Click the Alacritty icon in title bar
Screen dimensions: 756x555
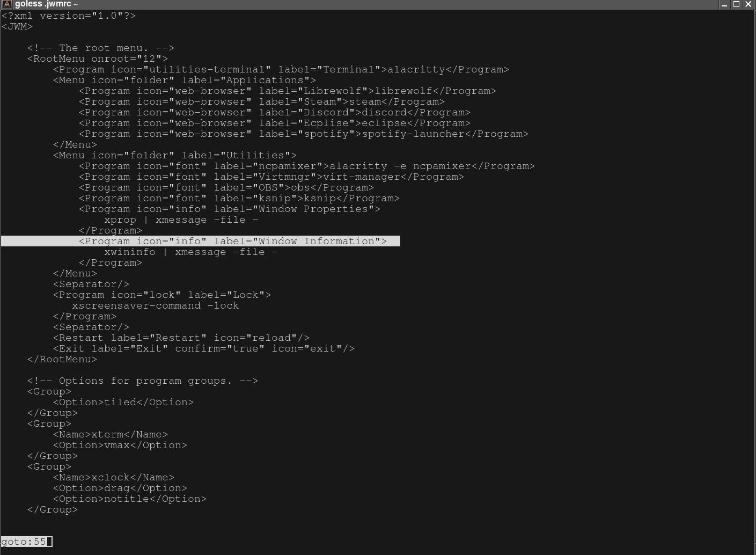click(x=7, y=4)
